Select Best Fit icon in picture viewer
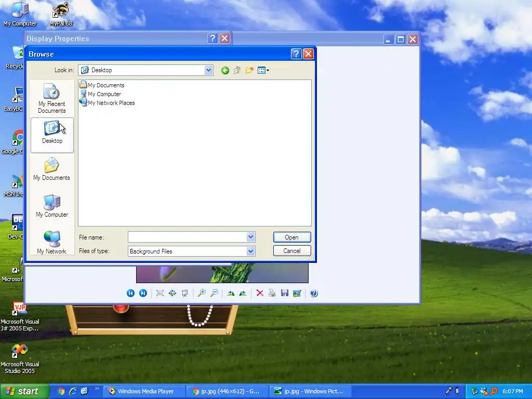The height and width of the screenshot is (399, 532). 160,293
